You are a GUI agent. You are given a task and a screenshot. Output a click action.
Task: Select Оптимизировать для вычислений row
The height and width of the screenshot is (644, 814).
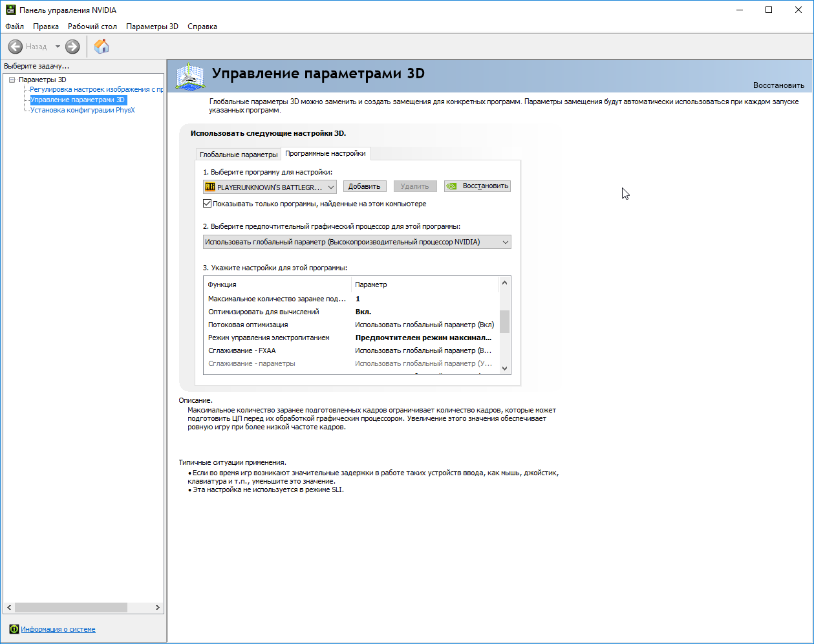(351, 312)
